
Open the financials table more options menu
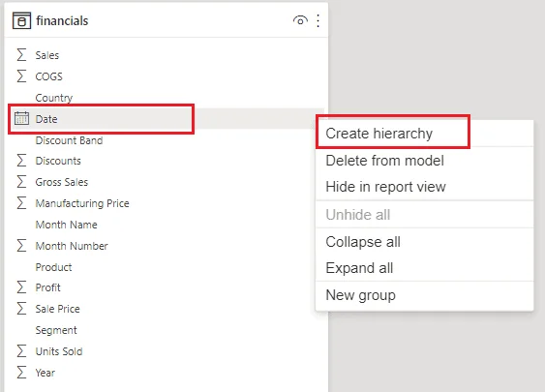coord(318,21)
